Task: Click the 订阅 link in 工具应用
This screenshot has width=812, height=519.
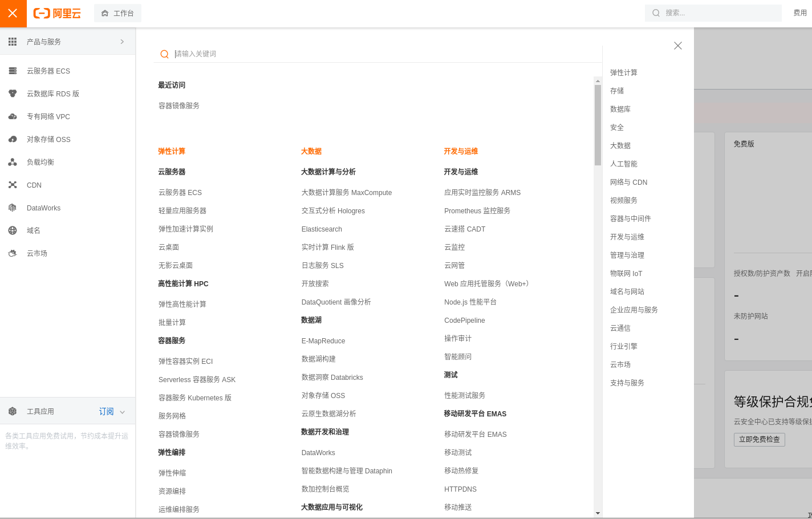Action: tap(107, 411)
